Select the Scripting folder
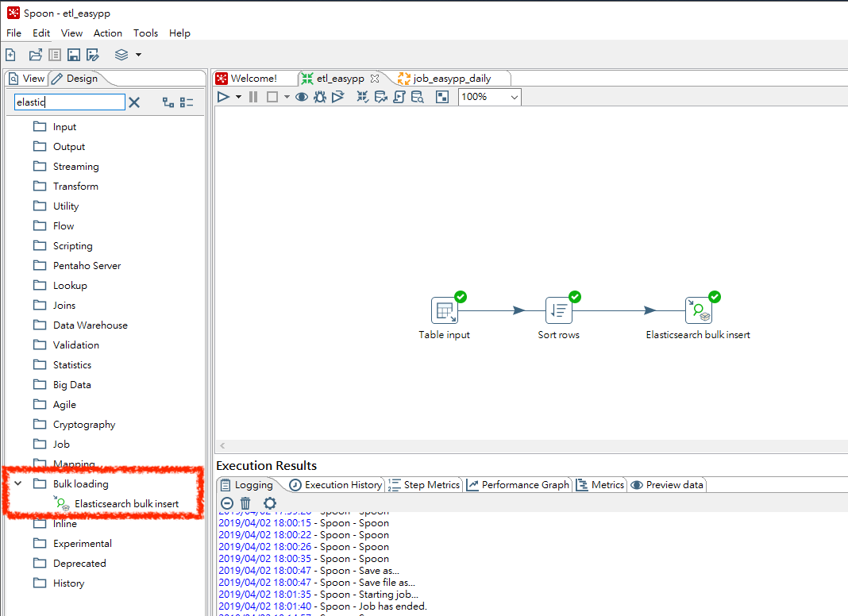848x616 pixels. (x=63, y=245)
